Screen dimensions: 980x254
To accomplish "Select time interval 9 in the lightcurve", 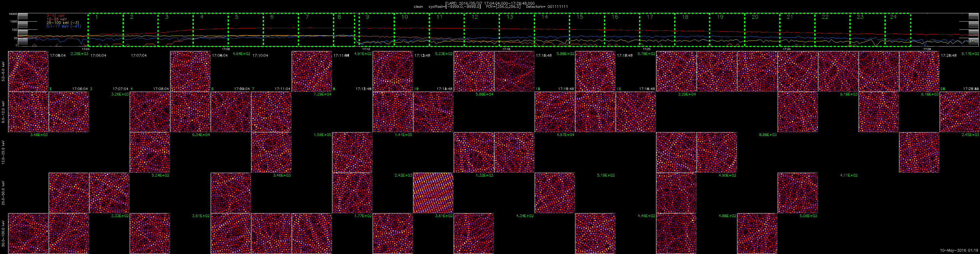I will point(376,30).
